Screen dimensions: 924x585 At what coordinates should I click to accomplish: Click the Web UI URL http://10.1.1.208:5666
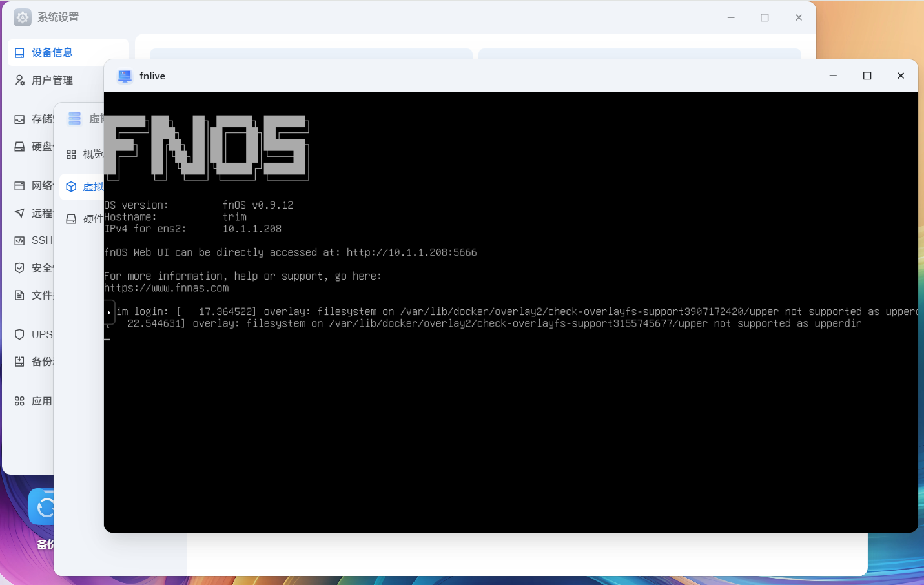(411, 252)
